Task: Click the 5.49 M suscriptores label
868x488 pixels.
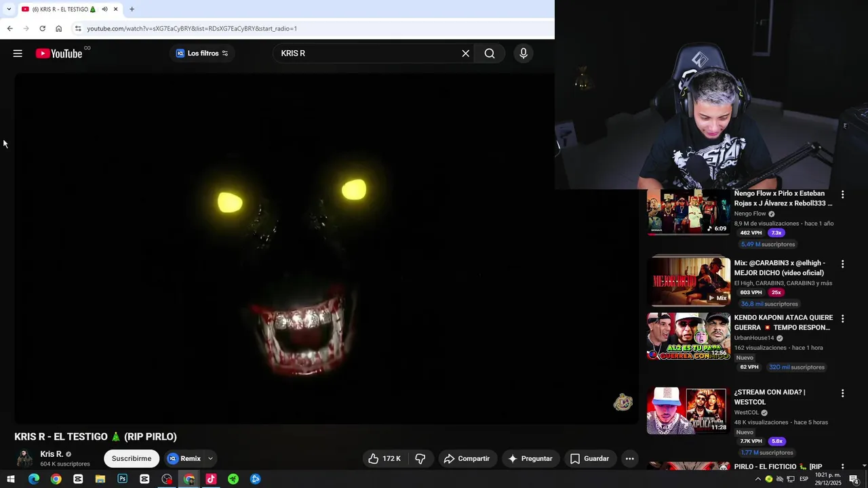Action: pyautogui.click(x=768, y=244)
